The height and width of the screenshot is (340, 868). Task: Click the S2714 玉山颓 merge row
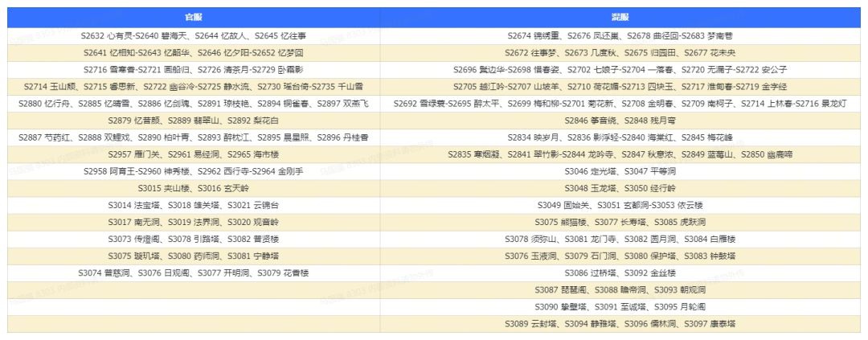click(x=193, y=87)
